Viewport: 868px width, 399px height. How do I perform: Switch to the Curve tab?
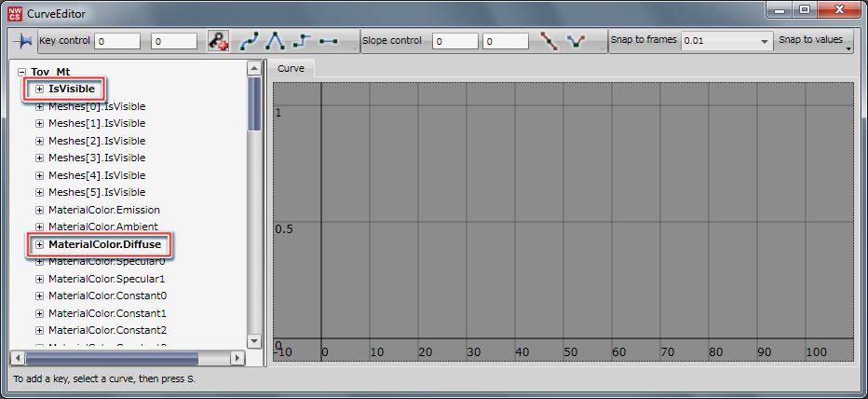coord(293,69)
